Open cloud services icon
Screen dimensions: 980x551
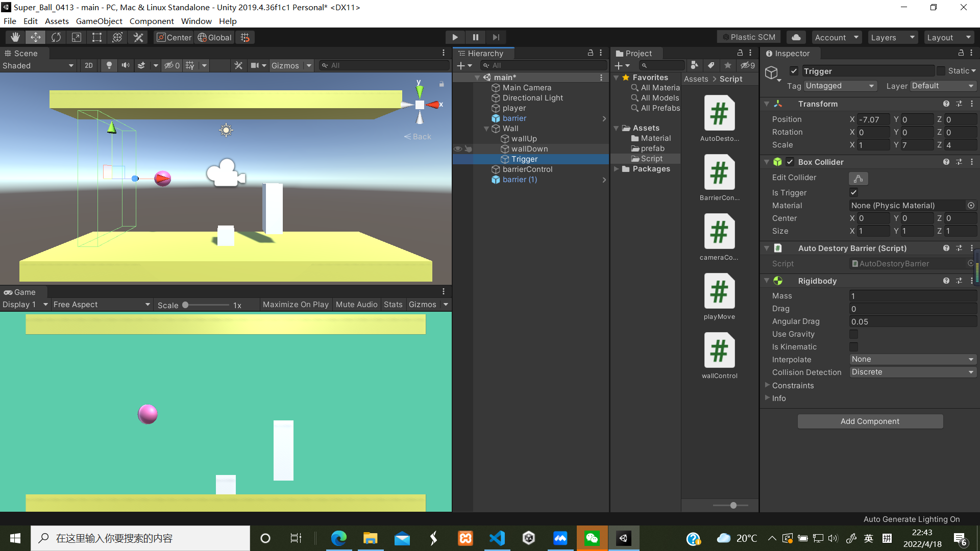(796, 37)
